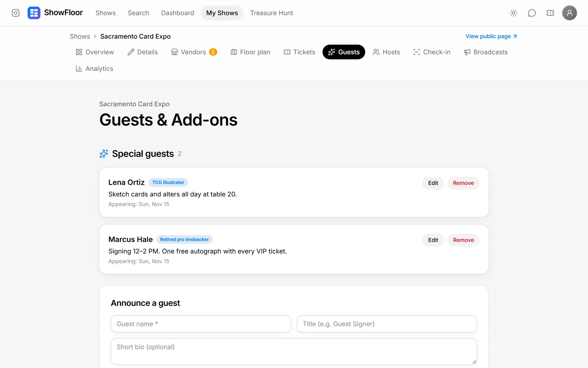Viewport: 588px width, 368px height.
Task: Click the sparkle icon beside Special guests
Action: [x=104, y=154]
